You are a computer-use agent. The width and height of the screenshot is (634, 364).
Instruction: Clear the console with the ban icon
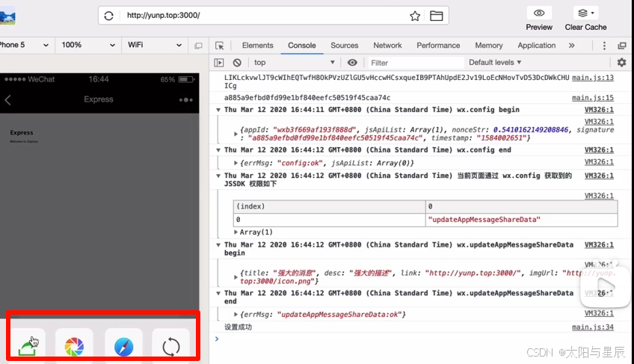[x=237, y=62]
